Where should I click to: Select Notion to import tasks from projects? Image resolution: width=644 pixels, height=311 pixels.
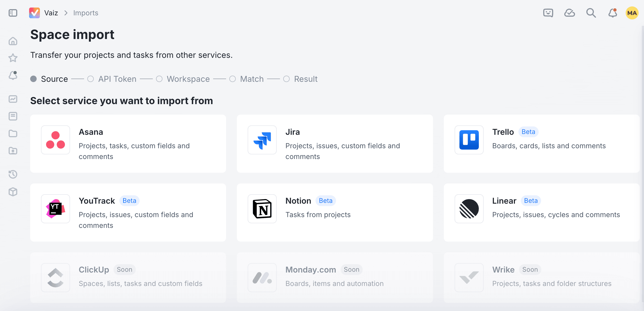pos(335,213)
